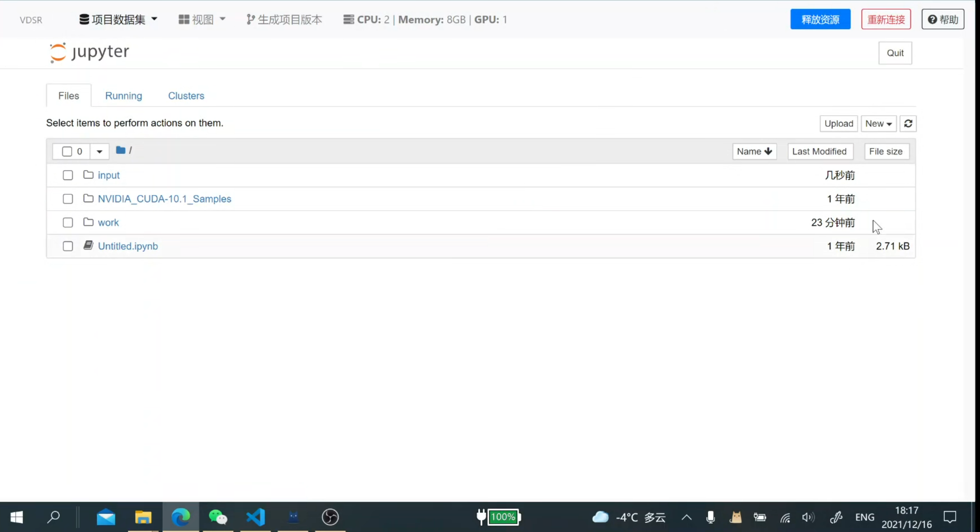Switch to the Running tab

point(124,95)
